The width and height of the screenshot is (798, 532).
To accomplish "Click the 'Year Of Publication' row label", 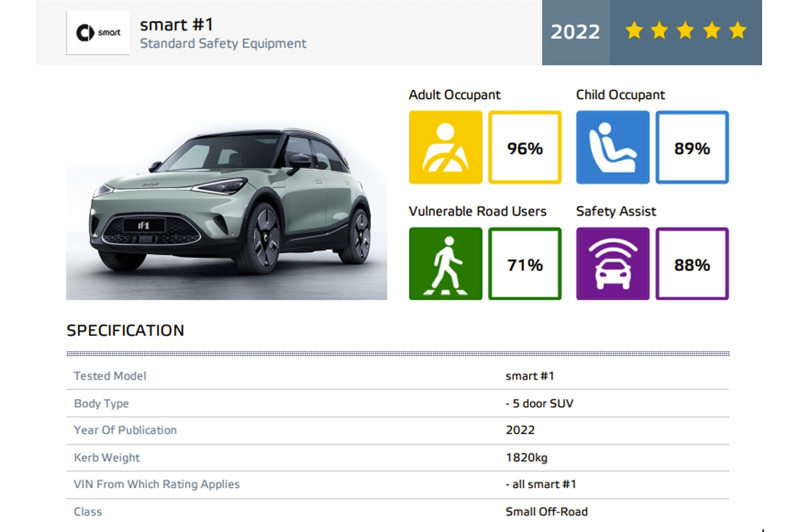I will [125, 430].
